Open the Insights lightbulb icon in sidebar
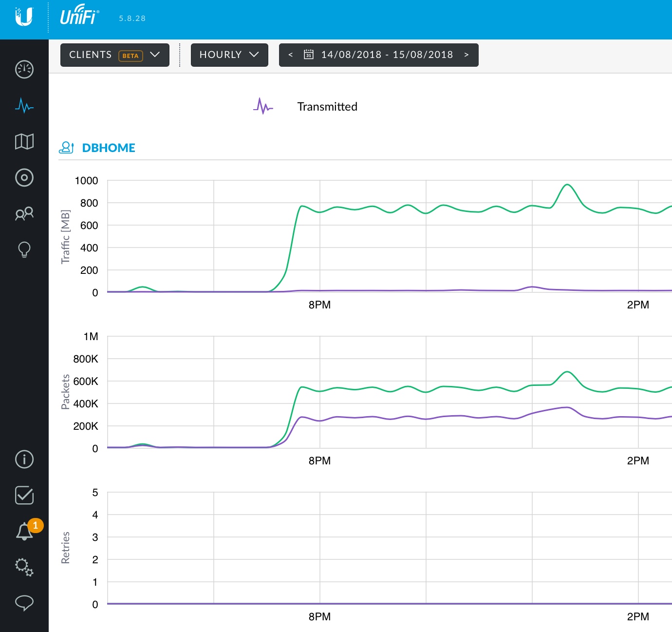The image size is (672, 632). (24, 249)
